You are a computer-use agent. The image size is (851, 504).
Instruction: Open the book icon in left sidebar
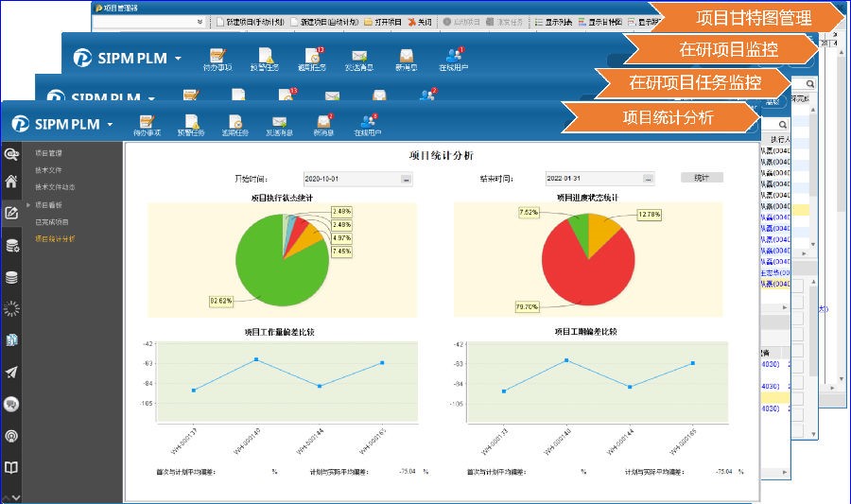(x=11, y=467)
